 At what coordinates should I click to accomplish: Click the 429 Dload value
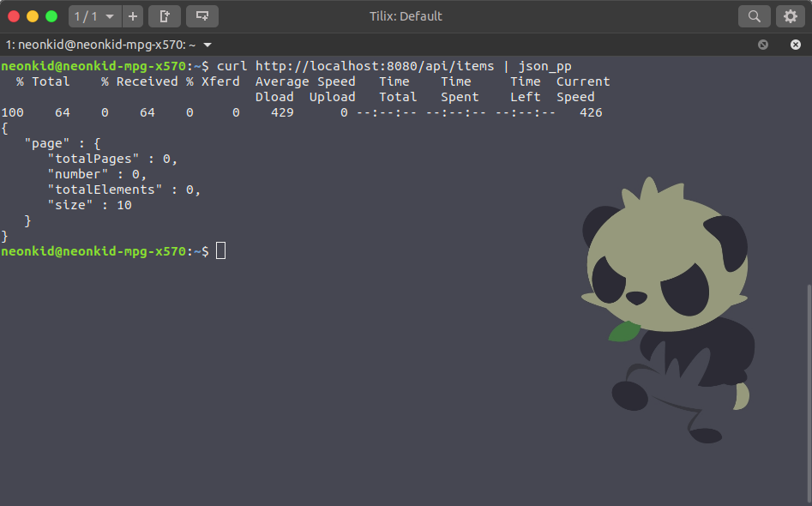click(x=282, y=113)
